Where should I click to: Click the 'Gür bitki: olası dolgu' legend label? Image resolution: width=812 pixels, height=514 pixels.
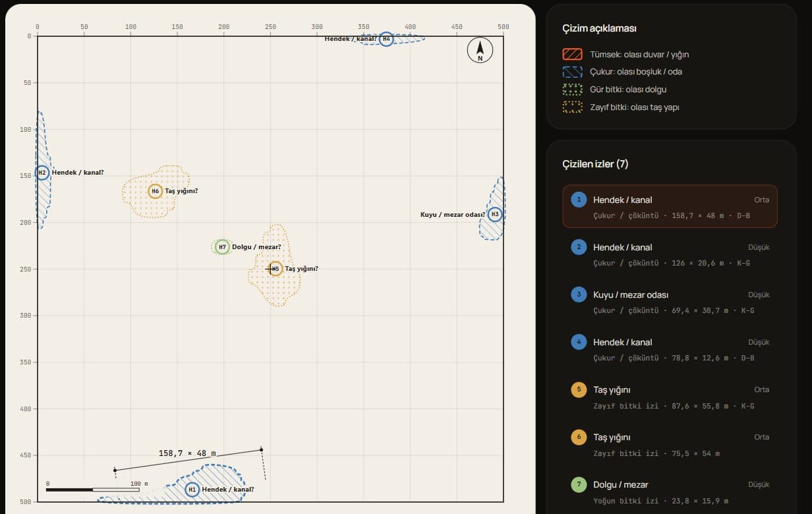coord(623,90)
